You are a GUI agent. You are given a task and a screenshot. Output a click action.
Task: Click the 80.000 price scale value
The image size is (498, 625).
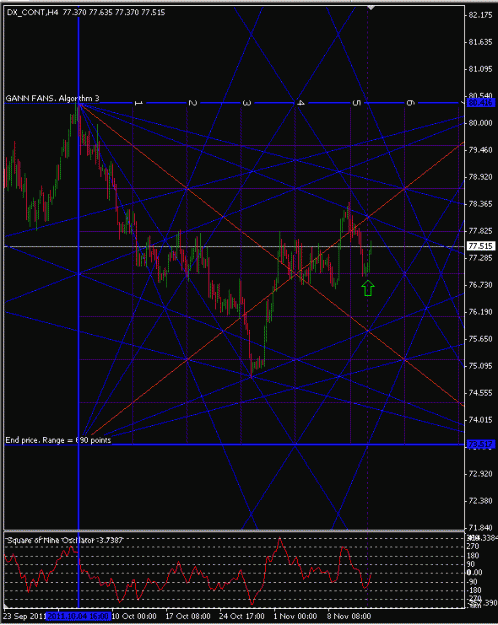480,123
